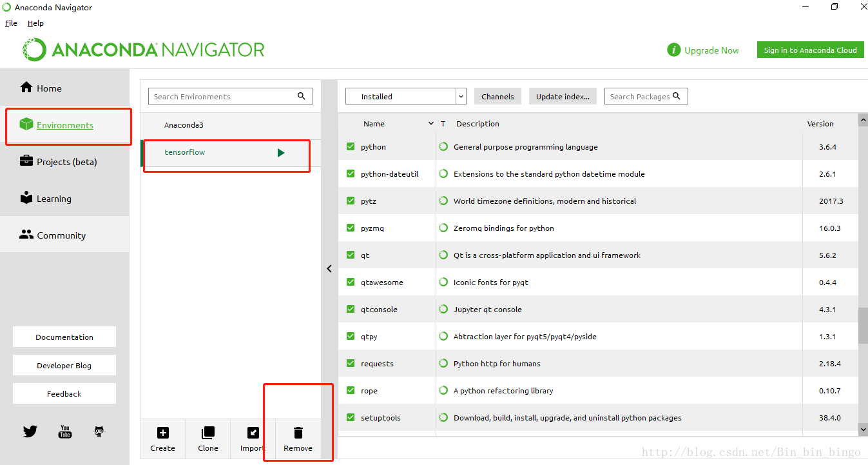Uncheck the qt package checkbox
The width and height of the screenshot is (868, 465).
351,255
